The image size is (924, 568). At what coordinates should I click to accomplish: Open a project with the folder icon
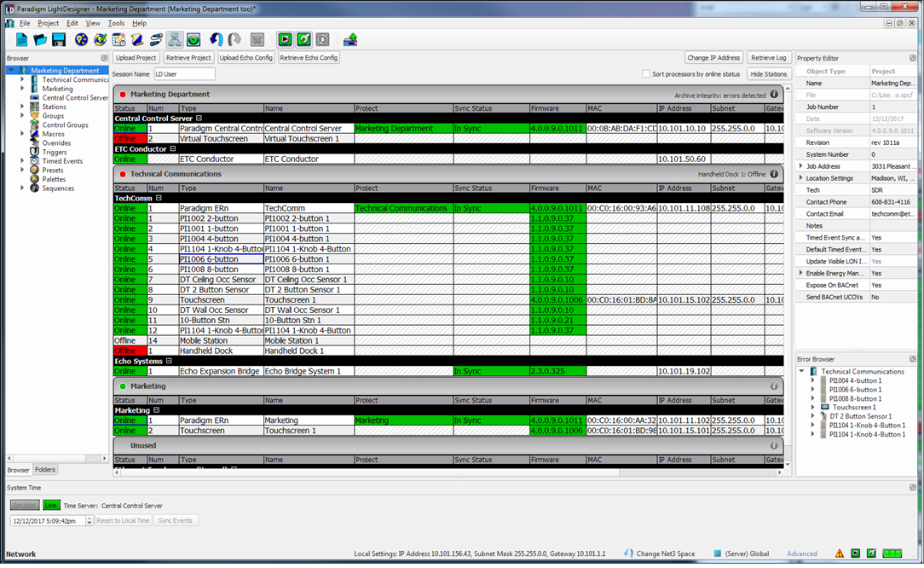pos(40,39)
